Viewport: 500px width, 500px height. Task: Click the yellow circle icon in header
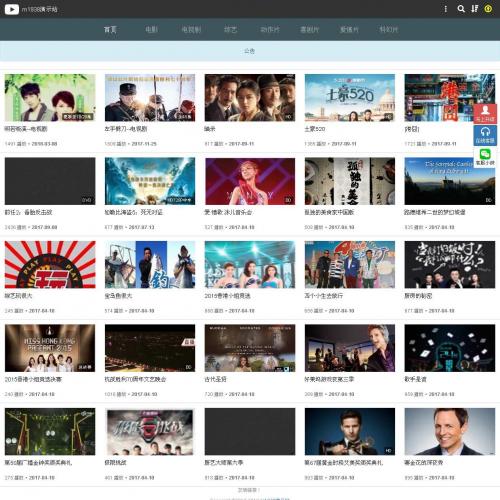pos(488,9)
